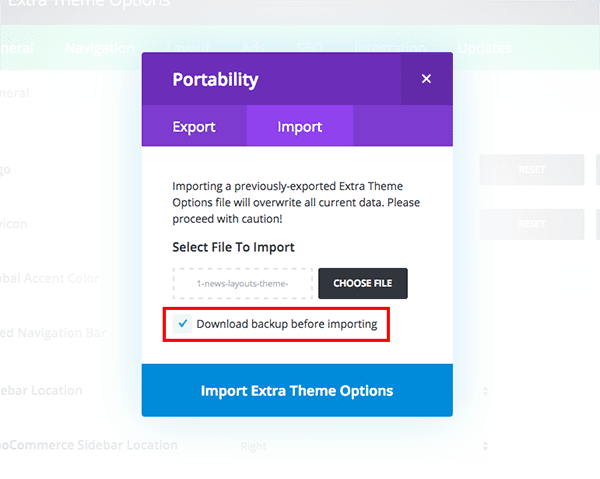This screenshot has width=600, height=479.
Task: Open the Navigation settings tab
Action: pyautogui.click(x=99, y=48)
